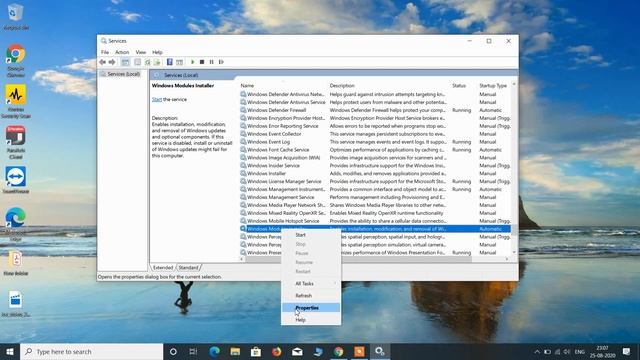Open Google Chrome desktop shortcut
This screenshot has width=640, height=360.
click(x=16, y=60)
